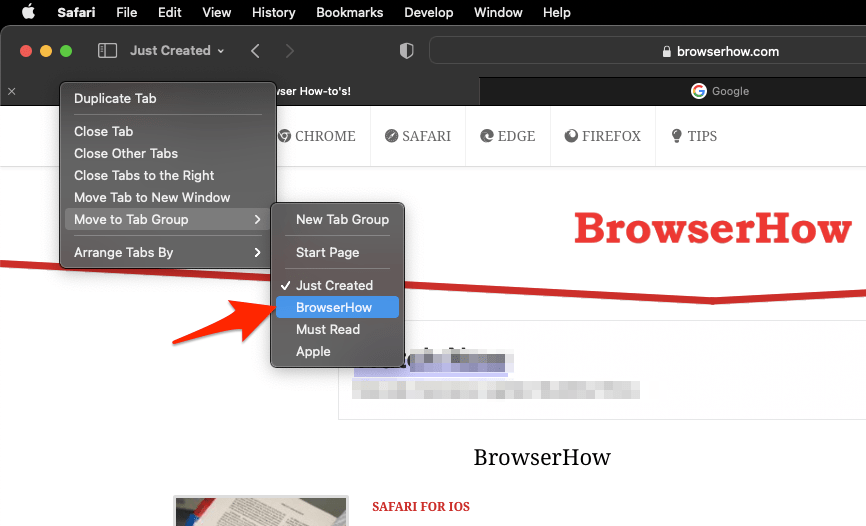Choose New Tab Group option
Screen dimensions: 866x526
[342, 219]
